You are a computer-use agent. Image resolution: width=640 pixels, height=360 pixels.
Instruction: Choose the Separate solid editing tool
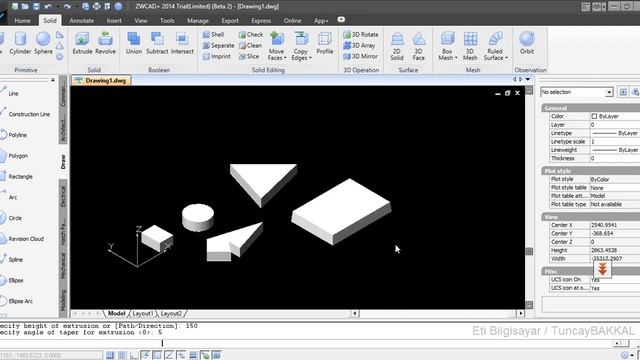[x=218, y=46]
